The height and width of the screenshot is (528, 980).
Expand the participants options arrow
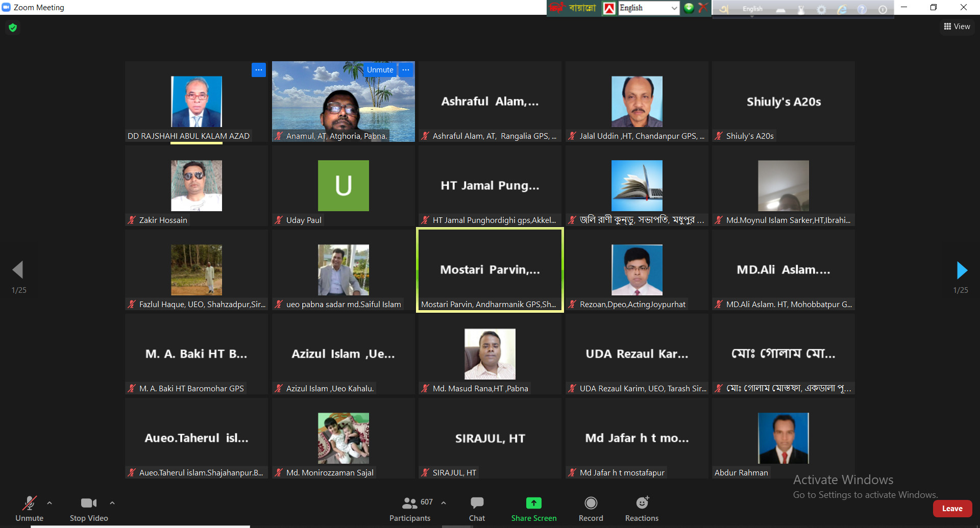444,503
